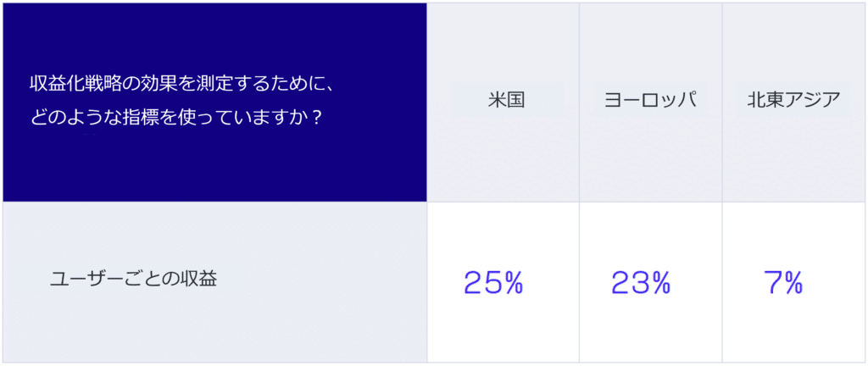Select the ヨーロッパ column header
Viewport: 868px width, 366px height.
pyautogui.click(x=650, y=100)
